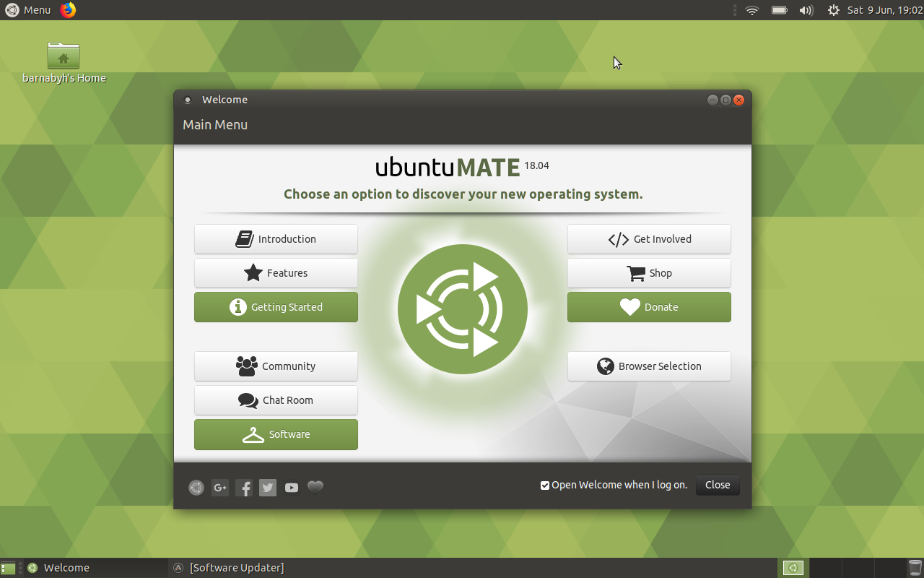Open the Wi-Fi network indicator
924x578 pixels.
752,10
